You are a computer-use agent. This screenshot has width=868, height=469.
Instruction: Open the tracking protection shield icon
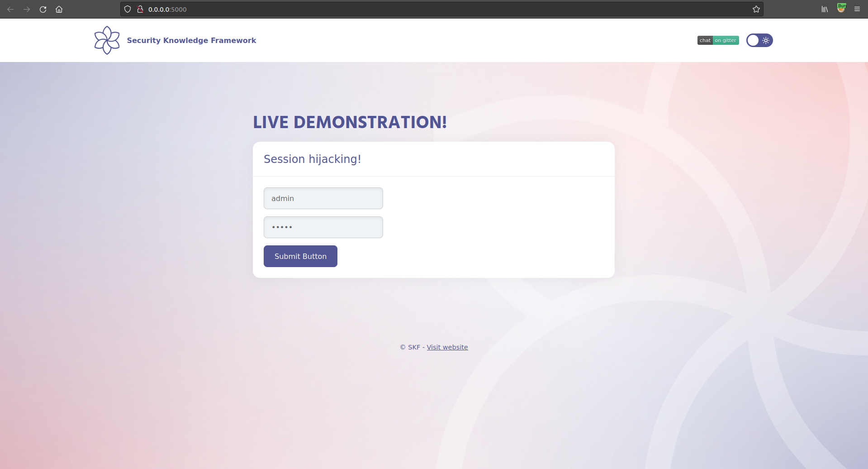pyautogui.click(x=128, y=9)
